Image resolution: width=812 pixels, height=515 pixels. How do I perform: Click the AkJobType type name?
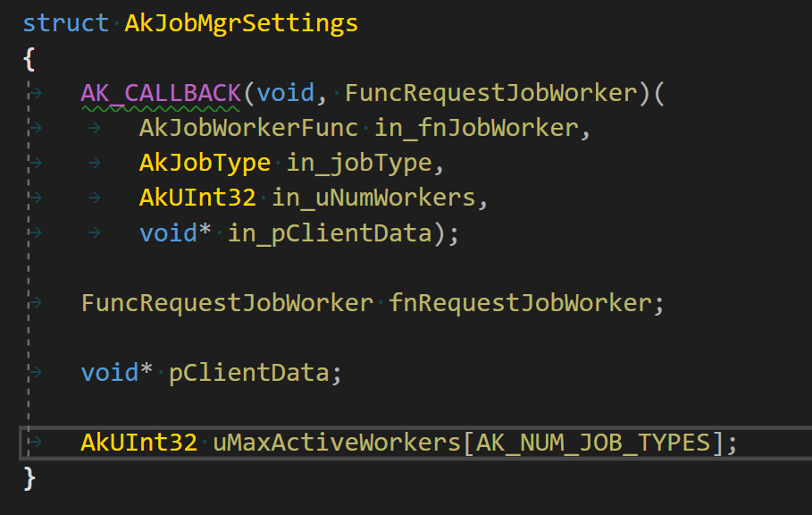click(x=205, y=162)
